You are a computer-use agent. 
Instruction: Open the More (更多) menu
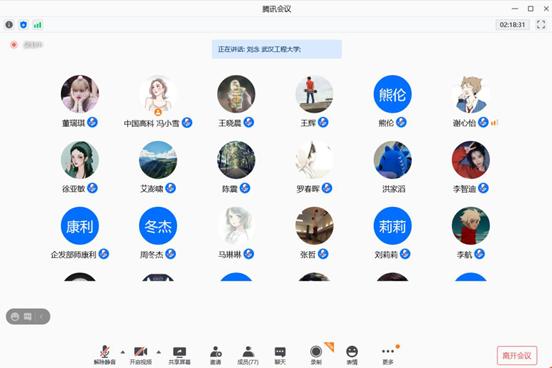388,355
